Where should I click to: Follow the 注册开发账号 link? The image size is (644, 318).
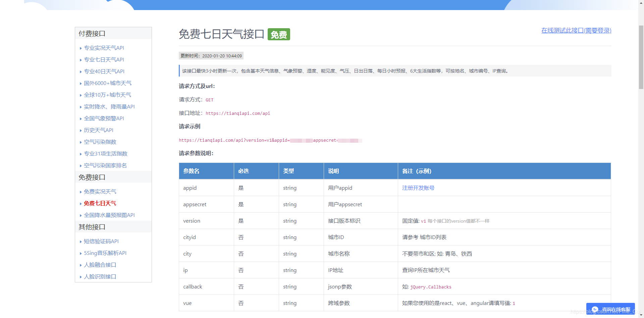[x=418, y=188]
